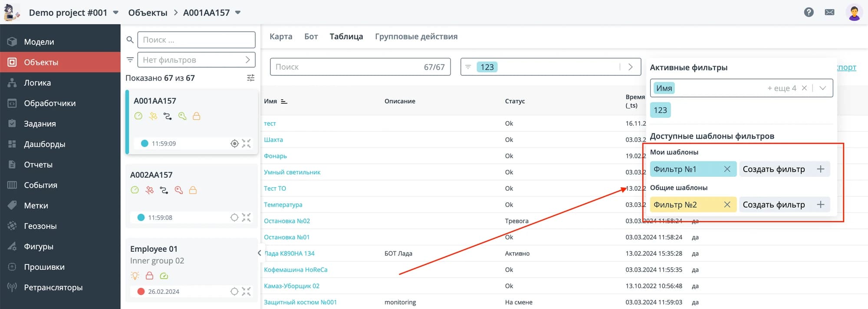Open the A001AA157 breadcrumb dropdown arrow

pyautogui.click(x=238, y=13)
